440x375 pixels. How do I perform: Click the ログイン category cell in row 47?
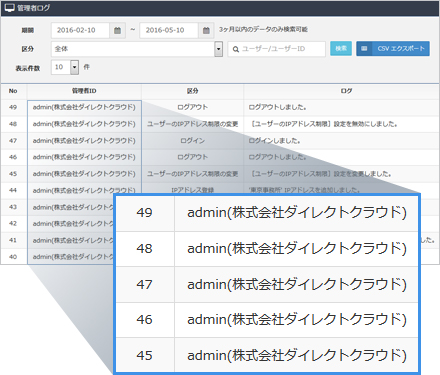coord(192,141)
